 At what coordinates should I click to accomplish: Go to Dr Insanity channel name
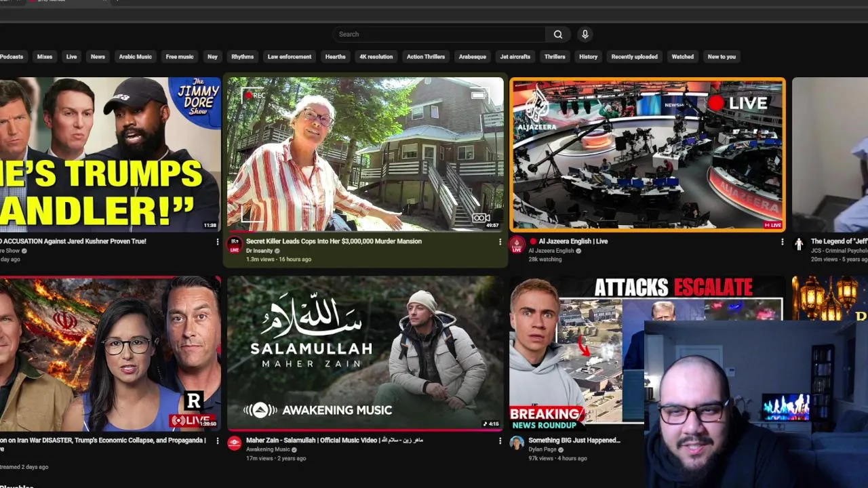coord(259,251)
